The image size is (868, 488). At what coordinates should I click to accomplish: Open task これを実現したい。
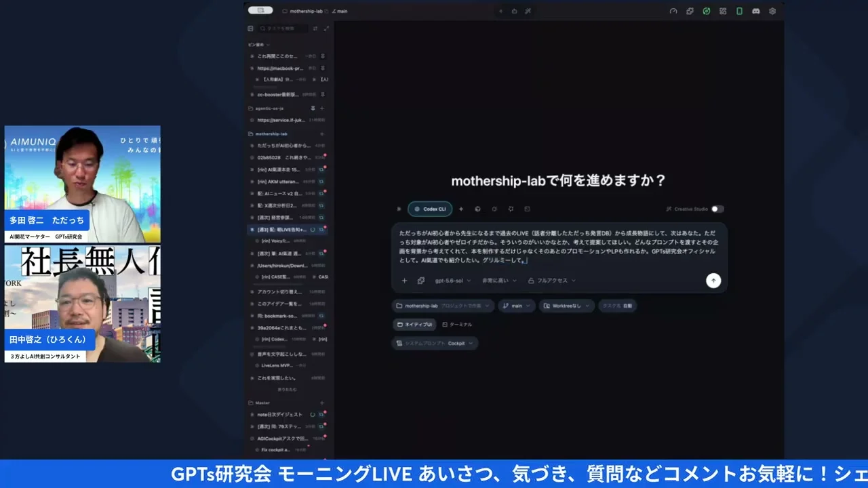288,378
